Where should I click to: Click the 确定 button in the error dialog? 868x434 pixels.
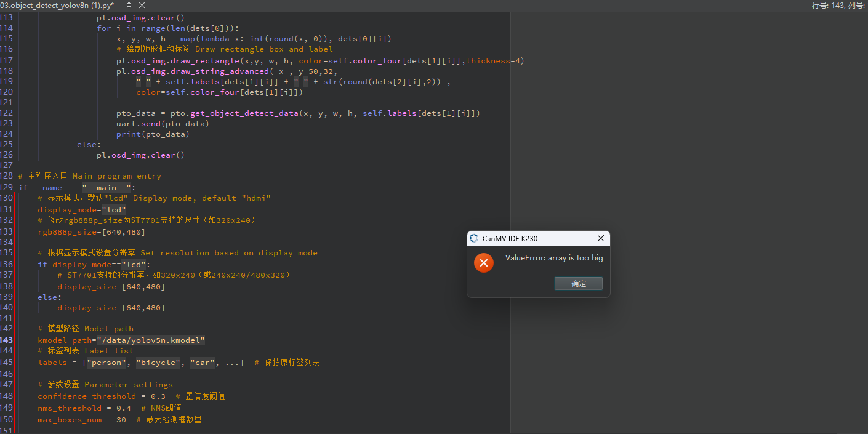tap(578, 283)
